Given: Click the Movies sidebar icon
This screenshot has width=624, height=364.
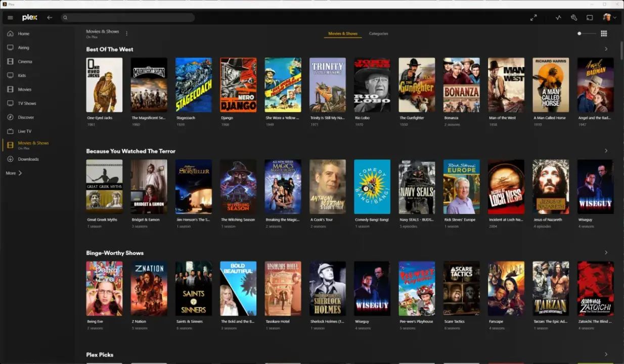Looking at the screenshot, I should [x=10, y=89].
